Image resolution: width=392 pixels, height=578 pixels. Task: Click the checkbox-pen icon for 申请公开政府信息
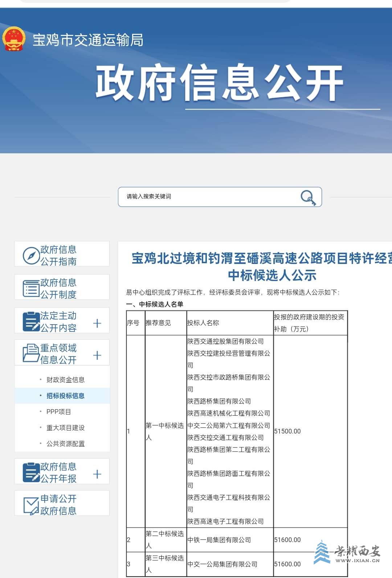click(x=31, y=505)
